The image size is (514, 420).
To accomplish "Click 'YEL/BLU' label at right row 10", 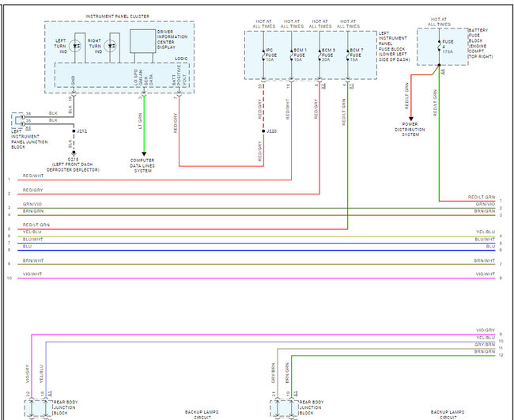I will [486, 338].
